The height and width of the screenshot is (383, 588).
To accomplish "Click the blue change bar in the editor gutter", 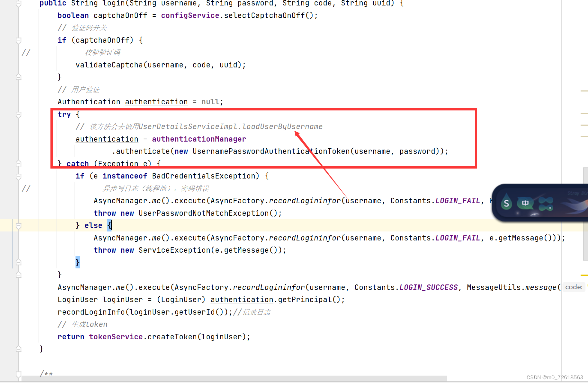I will [13, 244].
